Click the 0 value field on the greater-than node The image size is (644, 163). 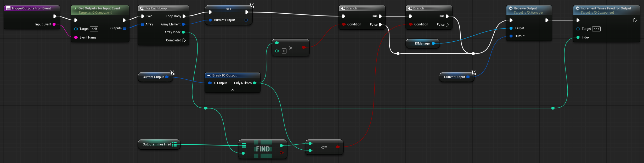pos(284,51)
